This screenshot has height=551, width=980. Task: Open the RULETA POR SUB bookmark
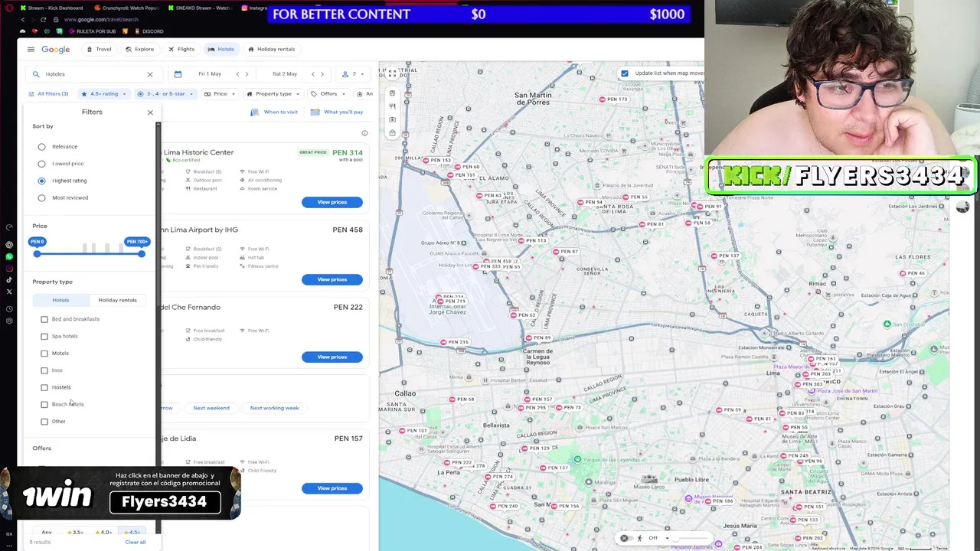(93, 31)
